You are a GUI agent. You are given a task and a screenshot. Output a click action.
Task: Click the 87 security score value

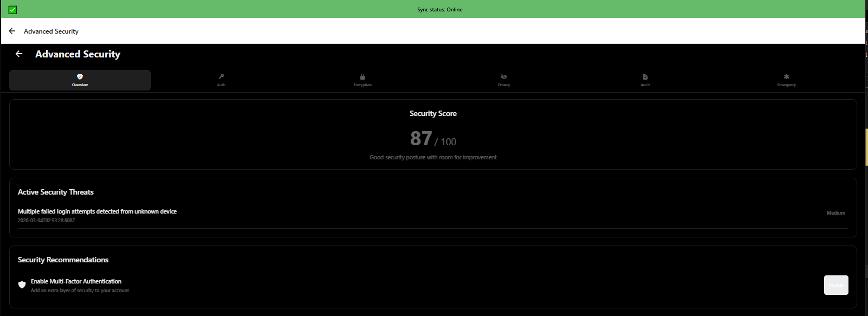[x=421, y=138]
